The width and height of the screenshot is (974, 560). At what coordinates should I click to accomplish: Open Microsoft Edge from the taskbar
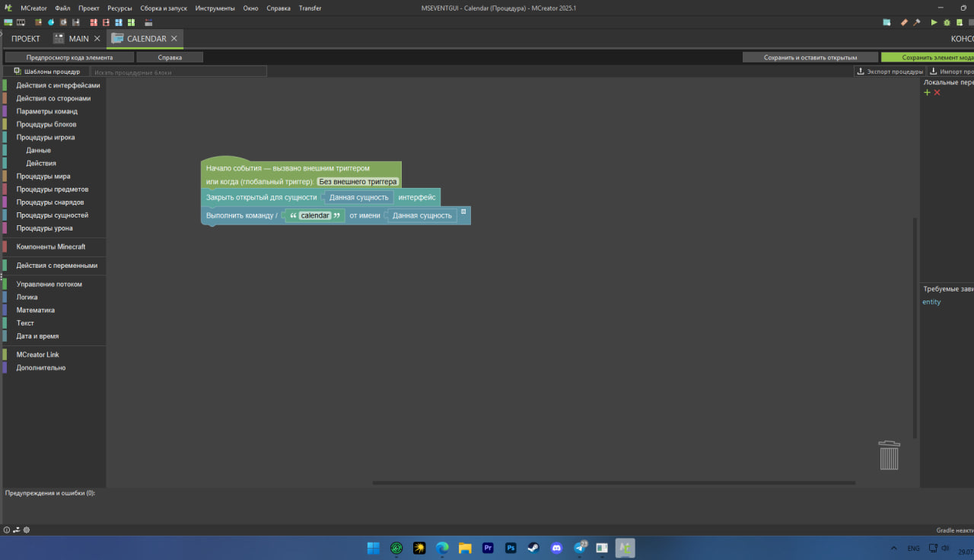(442, 548)
